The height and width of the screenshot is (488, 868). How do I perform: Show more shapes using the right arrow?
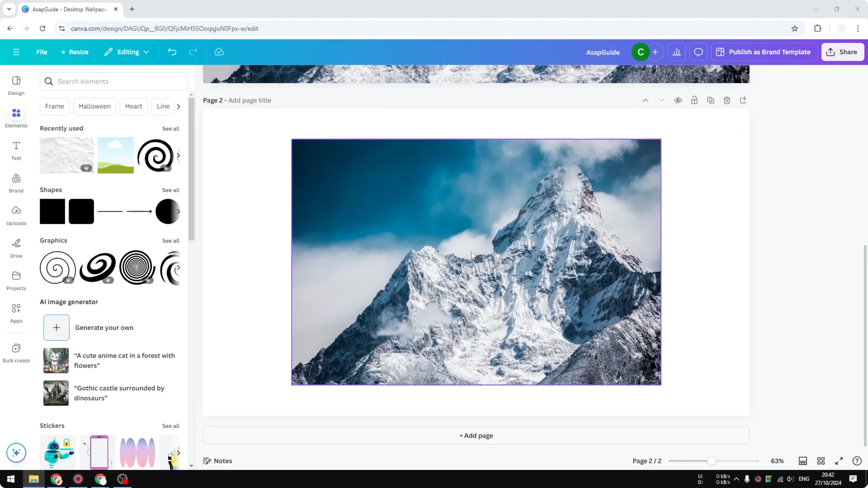pyautogui.click(x=179, y=211)
